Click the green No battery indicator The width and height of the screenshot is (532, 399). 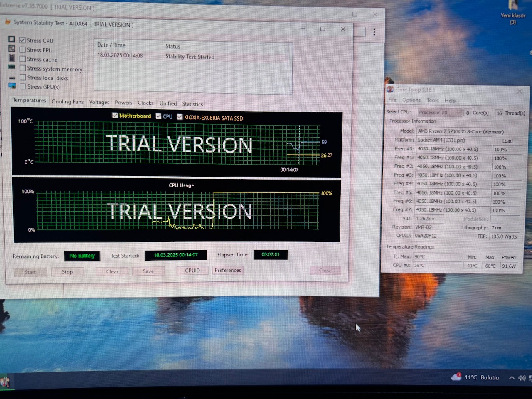point(82,256)
